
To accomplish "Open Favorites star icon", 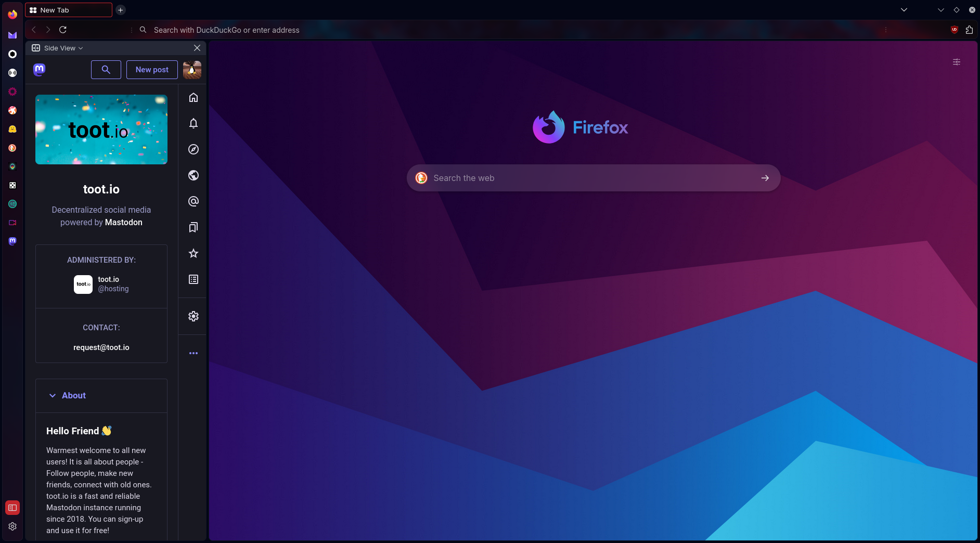I will 194,253.
